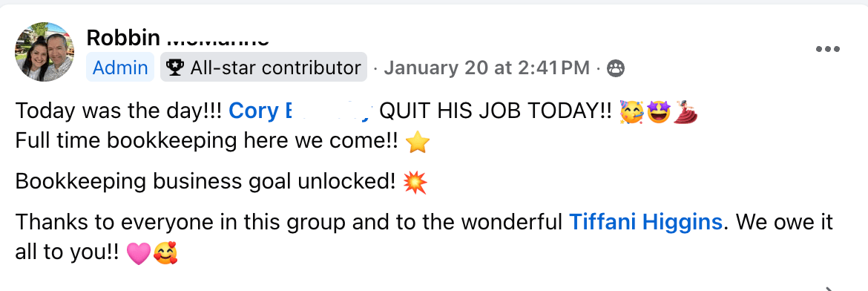Click the blue Admin badge
This screenshot has width=868, height=291.
coord(120,68)
